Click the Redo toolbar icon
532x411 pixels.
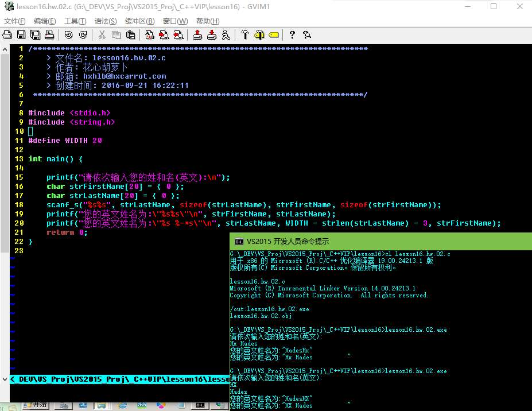point(83,34)
